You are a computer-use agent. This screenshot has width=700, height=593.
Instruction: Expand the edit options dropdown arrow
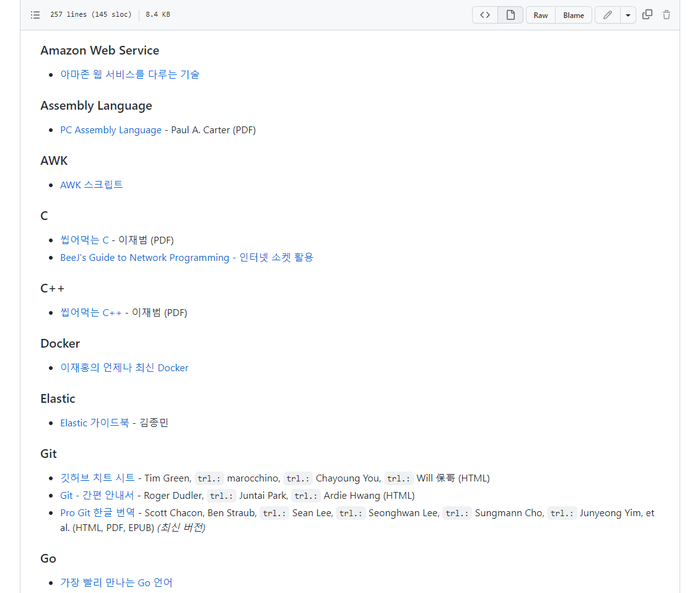[628, 15]
